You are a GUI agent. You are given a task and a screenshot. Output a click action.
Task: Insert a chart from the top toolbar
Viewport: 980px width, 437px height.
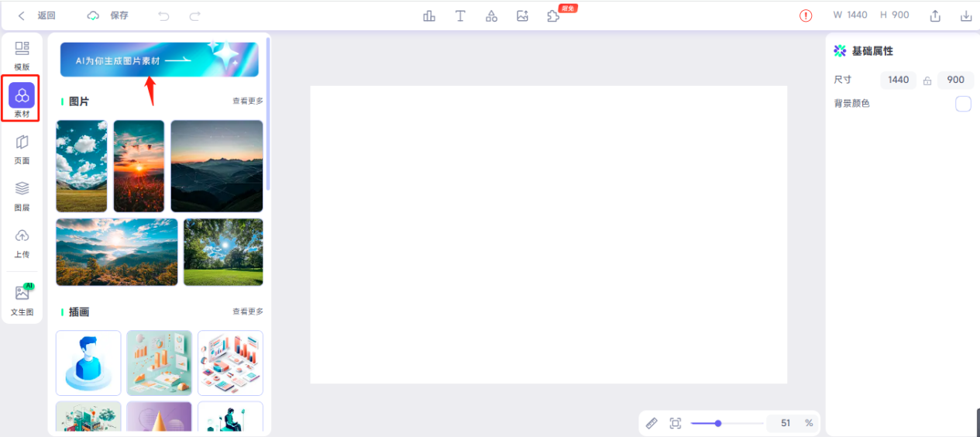(429, 15)
